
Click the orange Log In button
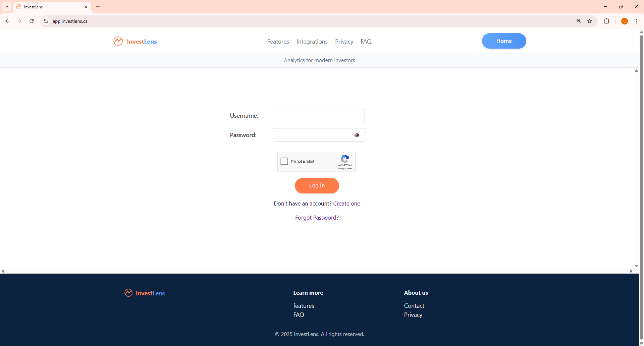coord(317,186)
